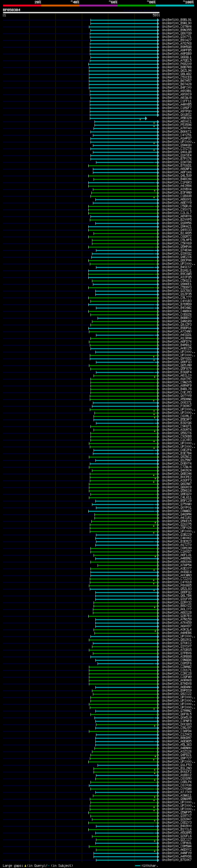197x868 pixels.
Task: Click the UniRef100_C4YZ51 label
Action: [x=176, y=135]
